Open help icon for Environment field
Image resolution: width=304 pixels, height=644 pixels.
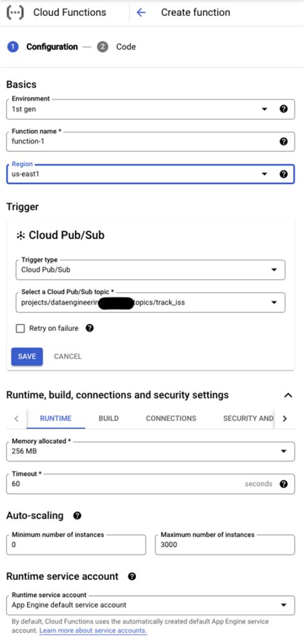coord(283,109)
